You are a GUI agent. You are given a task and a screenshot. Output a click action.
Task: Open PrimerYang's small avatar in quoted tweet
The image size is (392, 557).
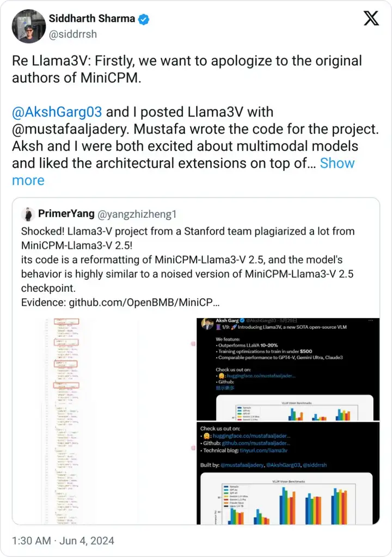coord(28,214)
